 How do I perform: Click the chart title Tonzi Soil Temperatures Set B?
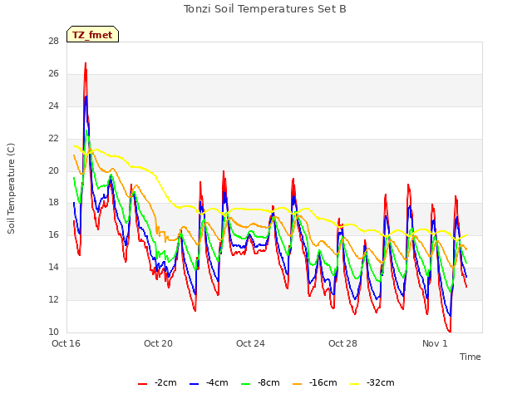(x=265, y=9)
